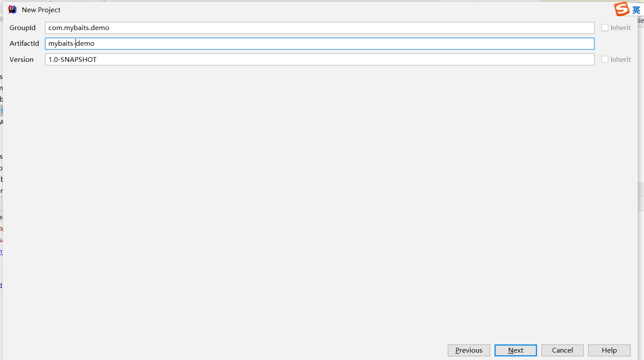Screen dimensions: 644x360
Task: Click the GroupId label
Action: (x=23, y=28)
